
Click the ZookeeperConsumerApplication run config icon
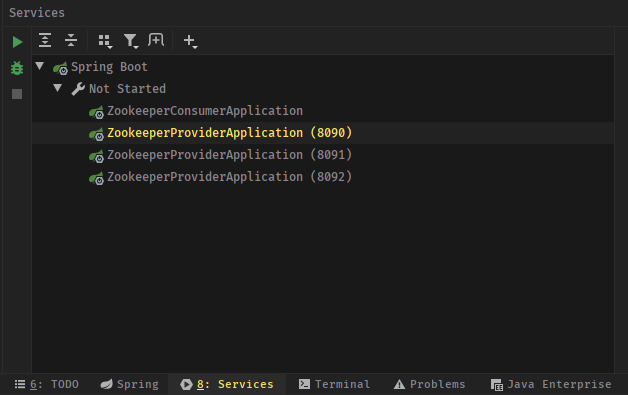pyautogui.click(x=96, y=112)
